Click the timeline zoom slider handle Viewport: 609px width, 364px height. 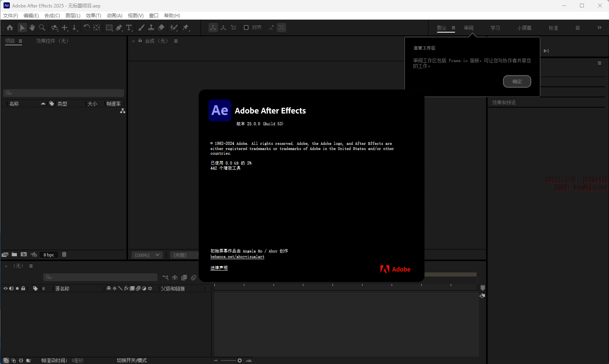[x=240, y=360]
